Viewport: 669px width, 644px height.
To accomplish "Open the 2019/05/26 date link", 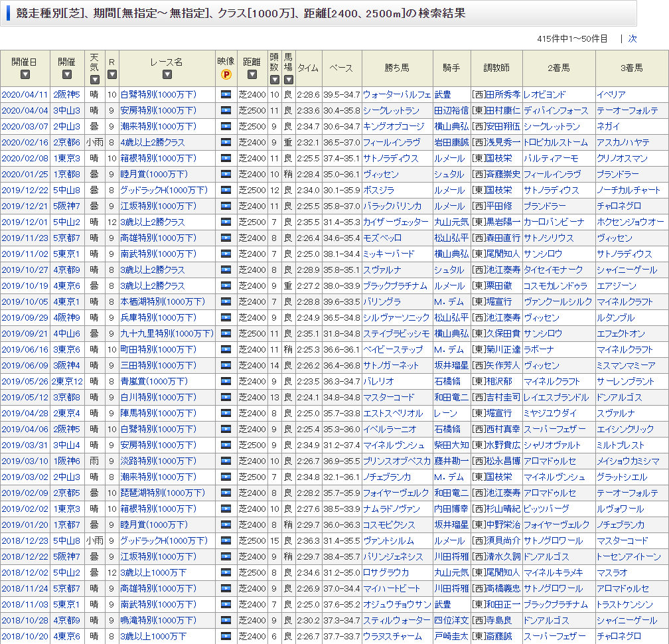I will pyautogui.click(x=25, y=381).
